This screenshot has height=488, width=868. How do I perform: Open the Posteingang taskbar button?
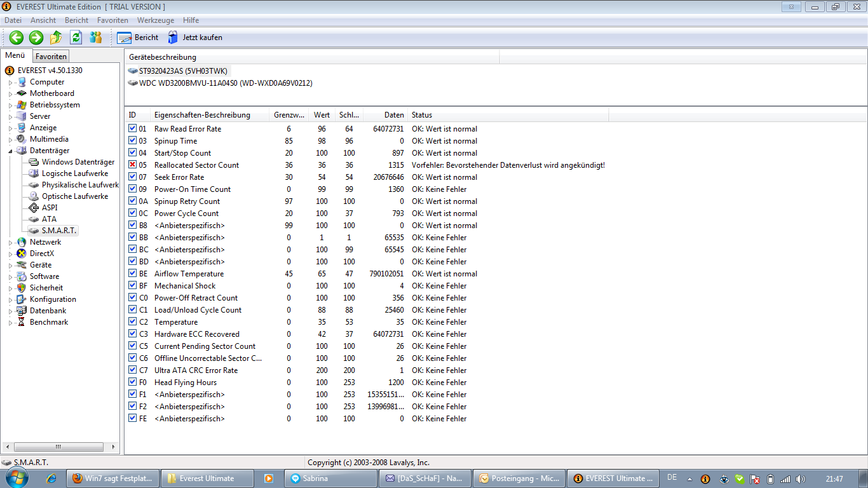519,478
